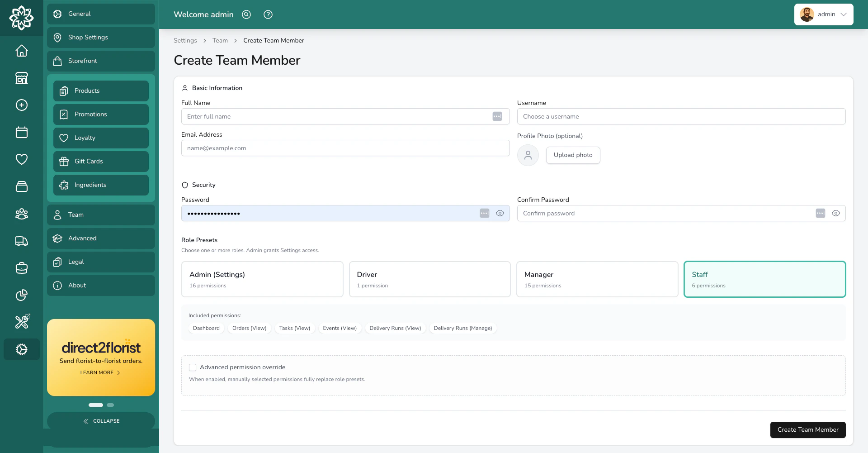
Task: Select the delivery truck icon in sidebar
Action: coord(21,241)
